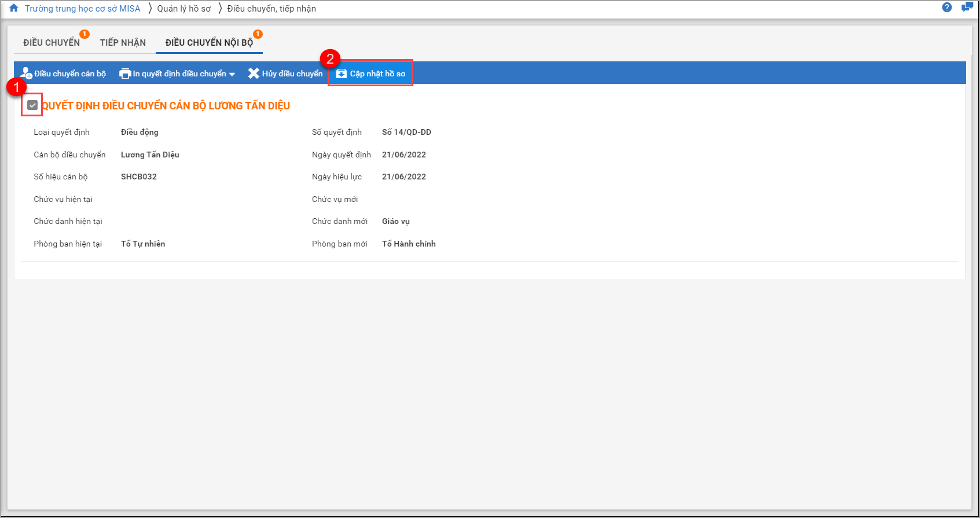Go to Trường trung học cơ sở MISA breadcrumb

tap(82, 9)
